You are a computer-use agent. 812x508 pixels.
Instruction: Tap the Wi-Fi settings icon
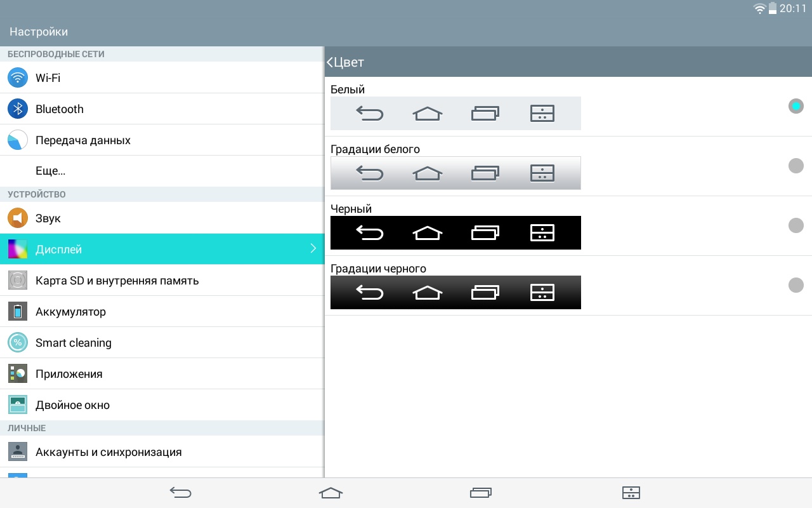tap(18, 77)
